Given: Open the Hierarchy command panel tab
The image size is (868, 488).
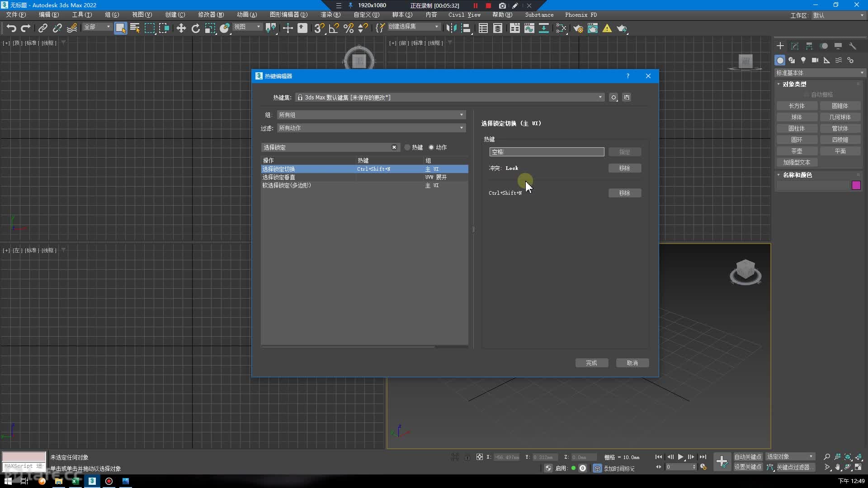Looking at the screenshot, I should pos(809,46).
